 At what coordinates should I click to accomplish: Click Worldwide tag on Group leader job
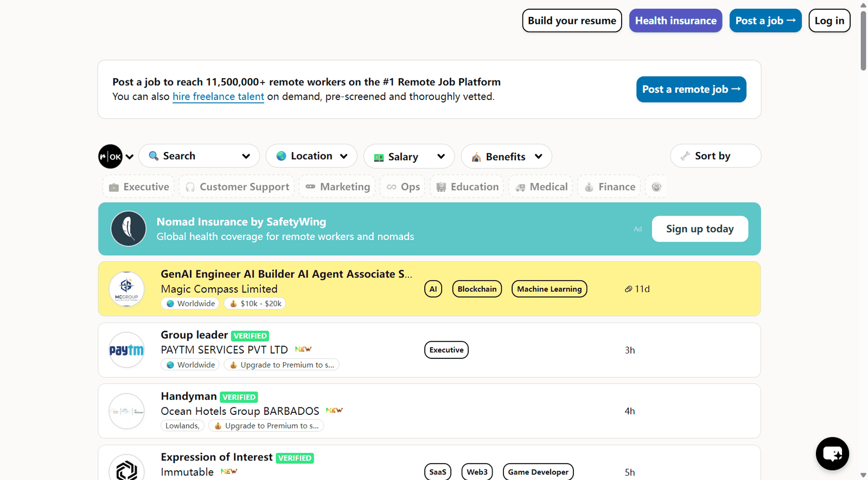[x=190, y=365]
